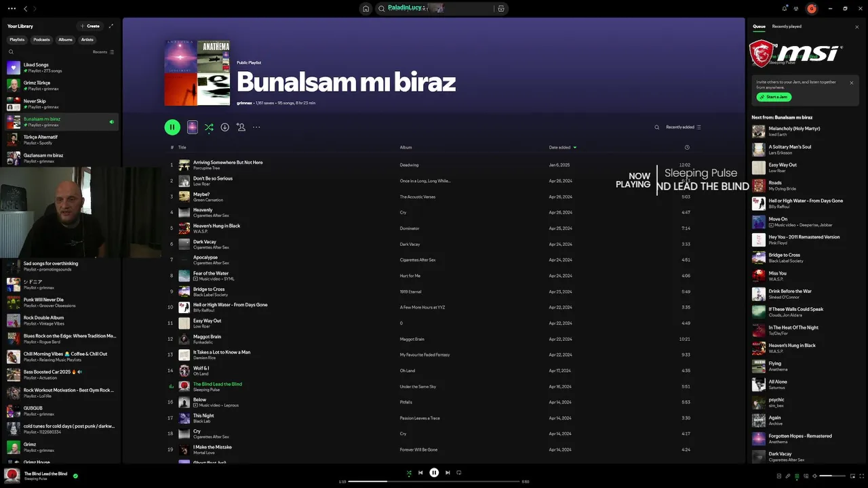The image size is (868, 488).
Task: Go to the previous track
Action: click(420, 472)
